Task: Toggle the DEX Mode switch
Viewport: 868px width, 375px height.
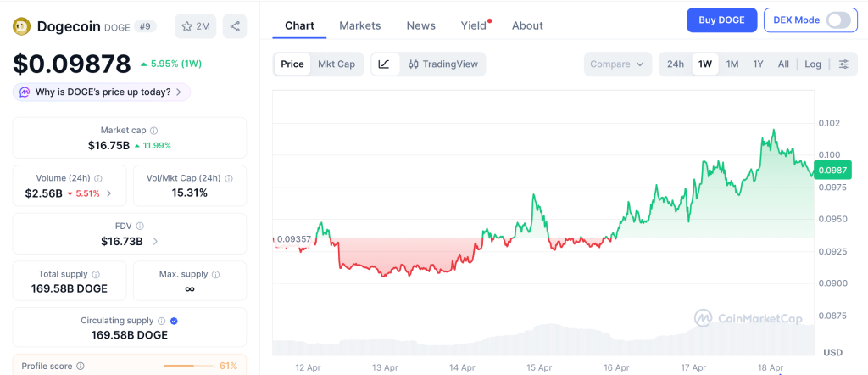Action: tap(837, 20)
